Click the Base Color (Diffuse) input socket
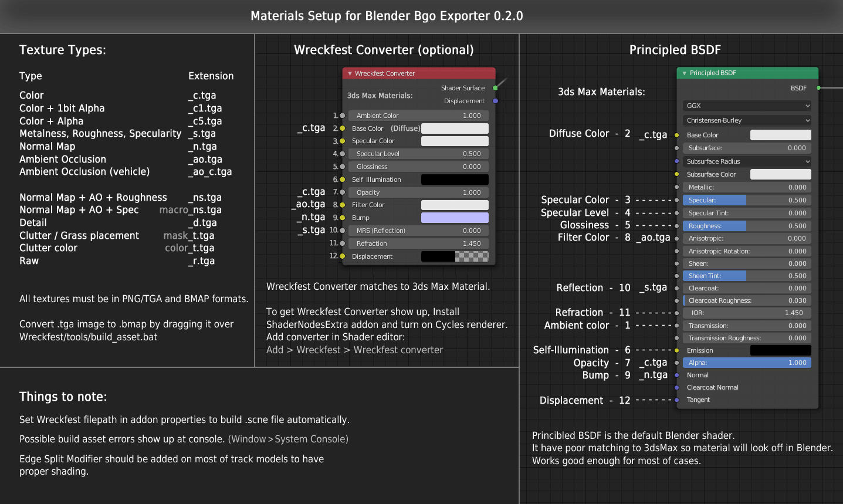Image resolution: width=843 pixels, height=504 pixels. point(343,128)
